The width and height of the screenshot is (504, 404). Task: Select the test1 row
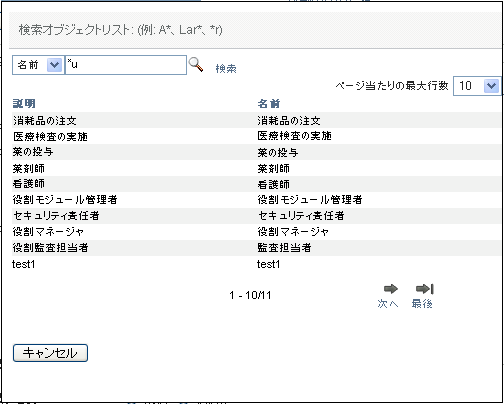[x=256, y=264]
